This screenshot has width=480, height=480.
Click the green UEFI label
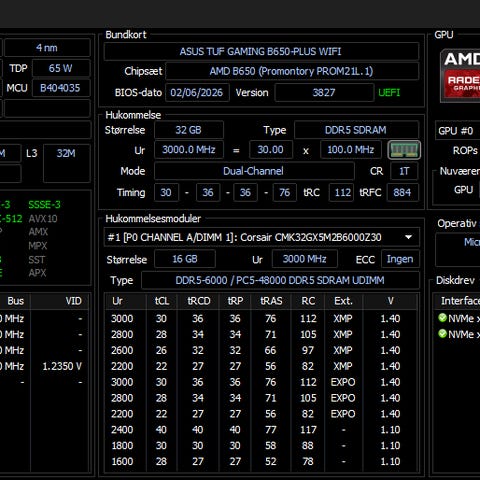coord(389,92)
